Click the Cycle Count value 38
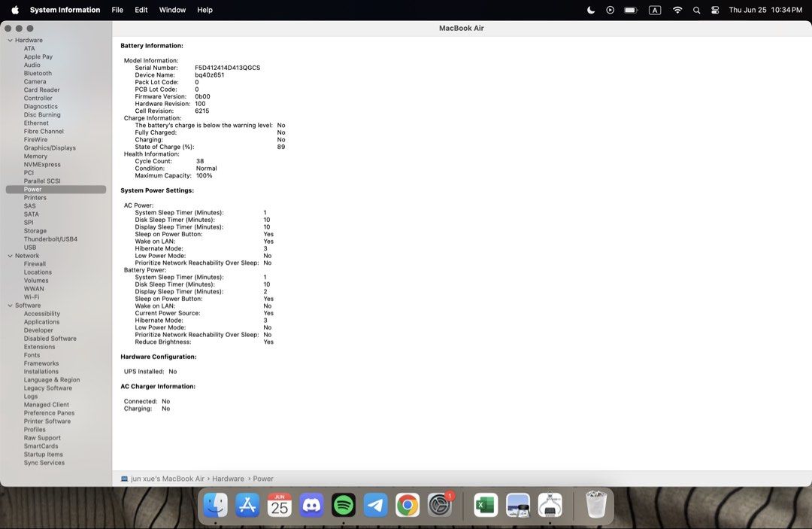This screenshot has height=529, width=812. 200,161
